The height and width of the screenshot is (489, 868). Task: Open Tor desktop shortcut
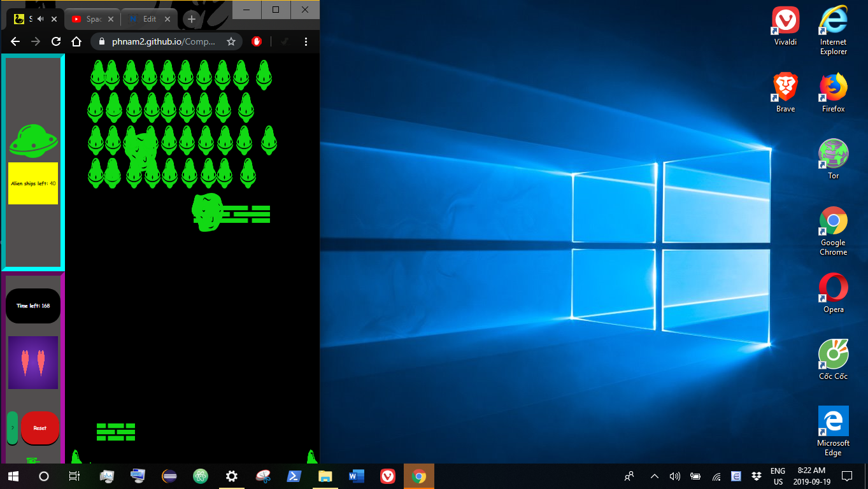click(833, 159)
